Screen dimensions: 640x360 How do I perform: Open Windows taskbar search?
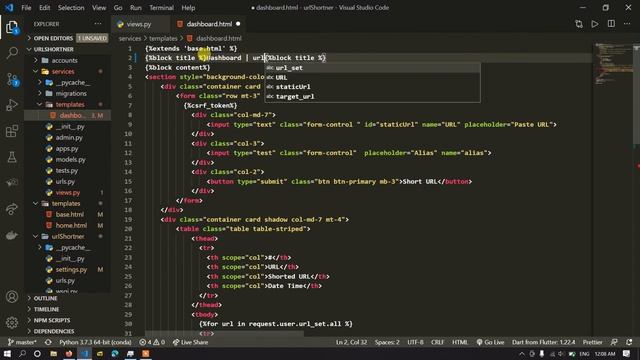point(22,353)
